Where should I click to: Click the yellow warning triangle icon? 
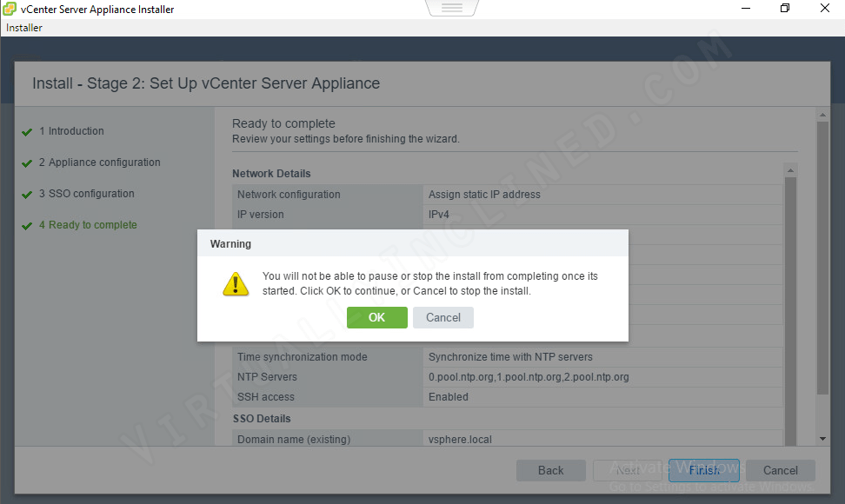pos(236,284)
